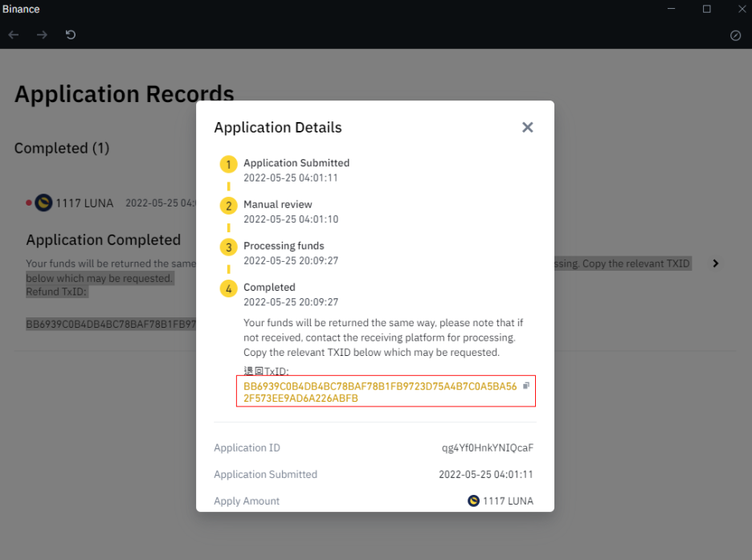This screenshot has width=752, height=560.
Task: Click step 1 Application Submitted circle
Action: 229,165
